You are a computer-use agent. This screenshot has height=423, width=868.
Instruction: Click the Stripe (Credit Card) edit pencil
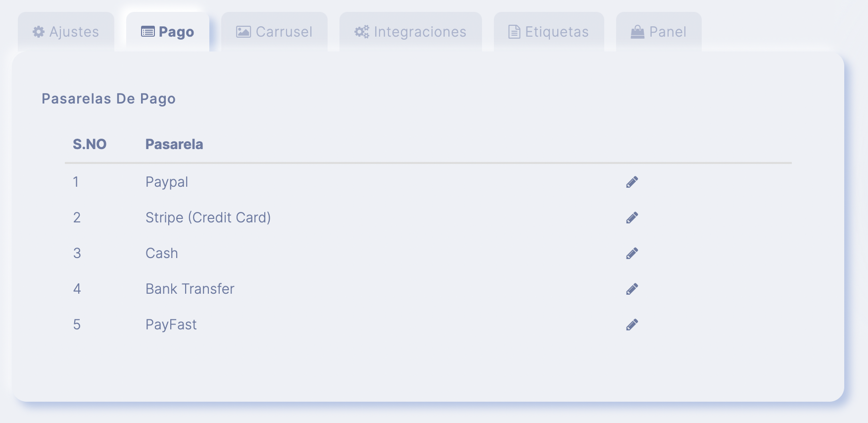[x=632, y=218]
